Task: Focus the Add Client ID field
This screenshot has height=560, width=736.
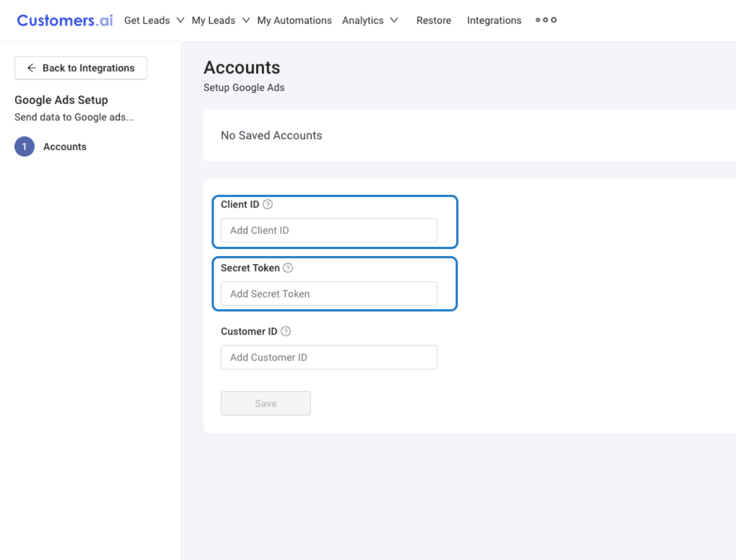Action: (x=328, y=230)
